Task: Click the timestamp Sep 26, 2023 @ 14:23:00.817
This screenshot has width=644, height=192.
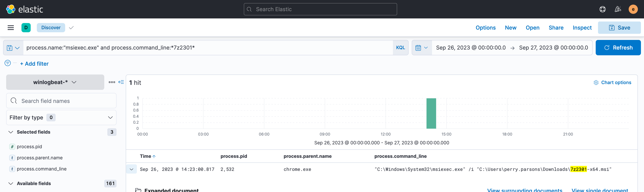Action: [x=177, y=170]
